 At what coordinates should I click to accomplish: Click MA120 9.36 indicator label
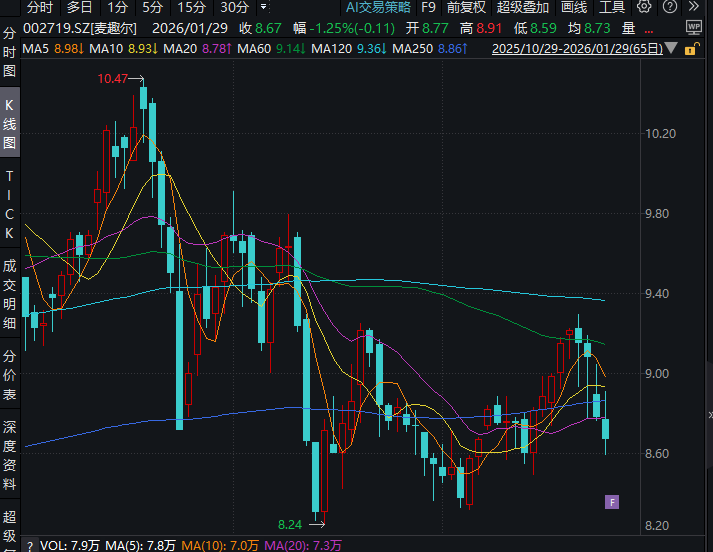coord(349,49)
